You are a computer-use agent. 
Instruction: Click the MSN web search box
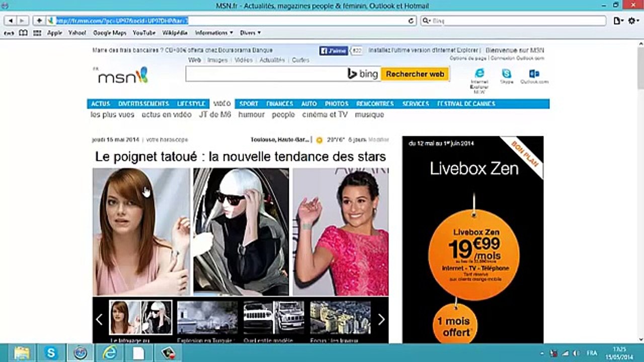point(266,74)
